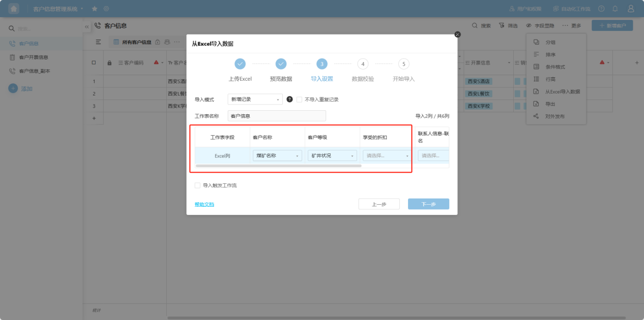Click the 下一步 button
This screenshot has height=320, width=644.
point(428,204)
